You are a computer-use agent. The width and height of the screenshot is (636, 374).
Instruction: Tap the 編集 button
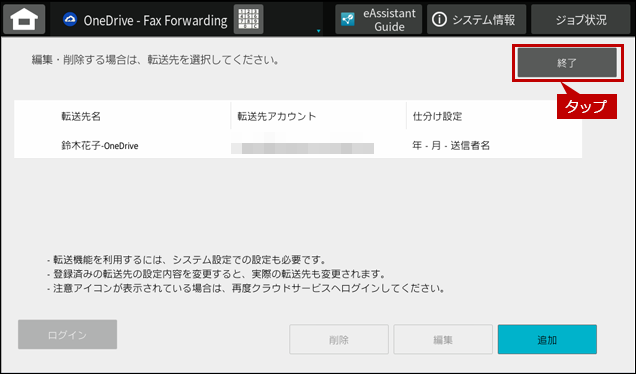click(443, 340)
